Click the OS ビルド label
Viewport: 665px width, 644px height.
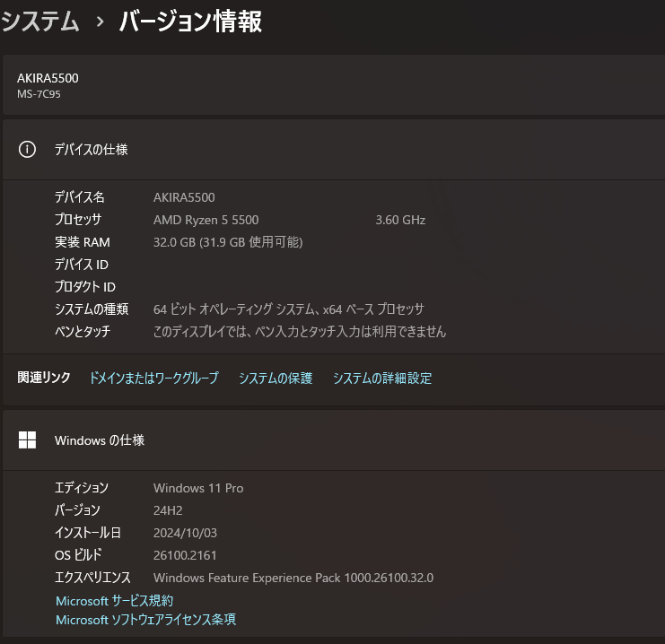click(78, 554)
